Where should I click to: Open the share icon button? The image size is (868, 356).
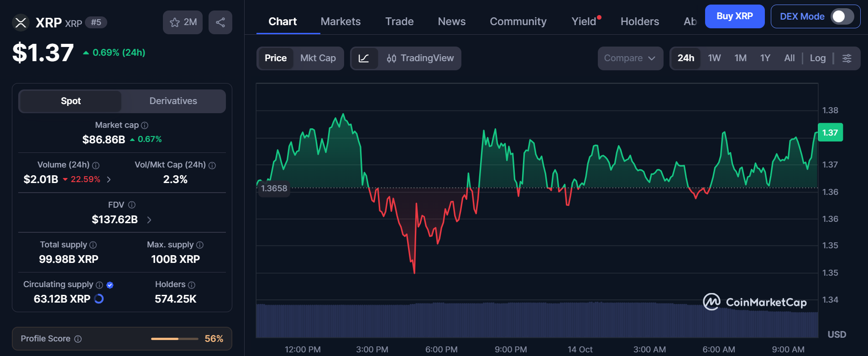[x=220, y=22]
